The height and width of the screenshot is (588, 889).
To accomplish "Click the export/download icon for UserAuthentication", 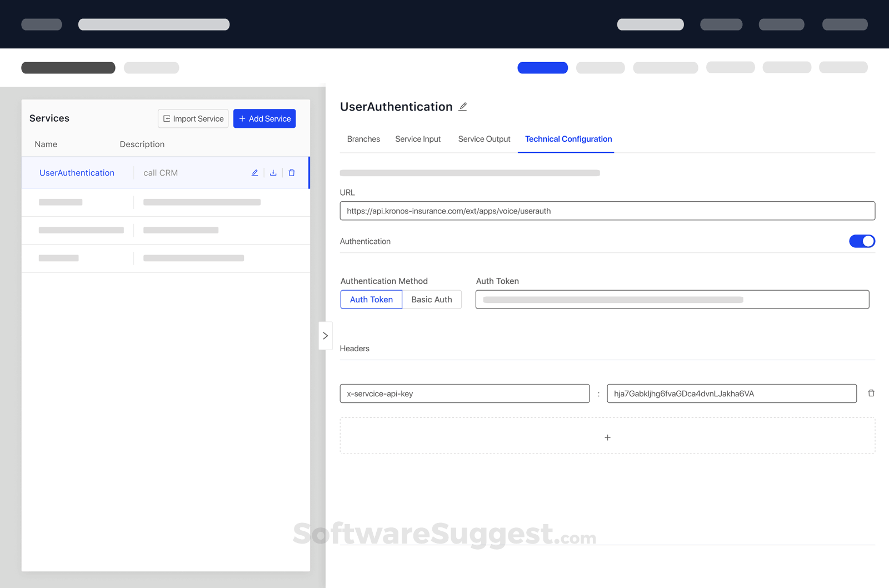I will click(x=273, y=172).
